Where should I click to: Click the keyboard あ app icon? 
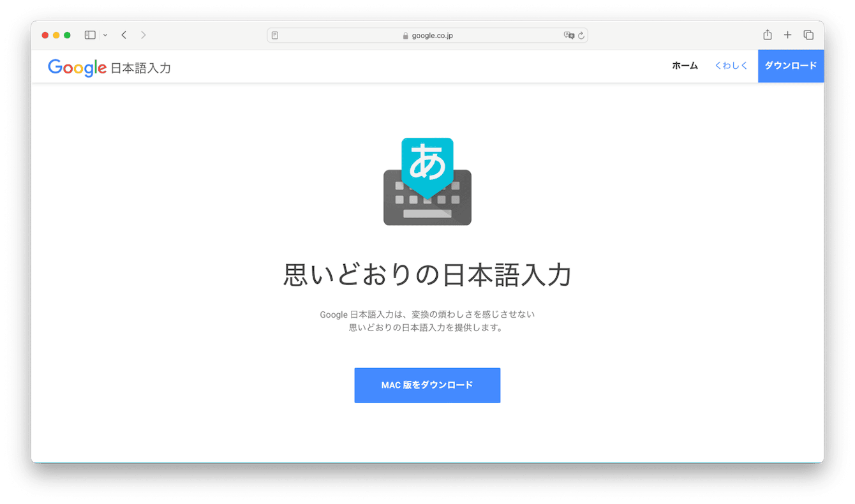point(427,181)
